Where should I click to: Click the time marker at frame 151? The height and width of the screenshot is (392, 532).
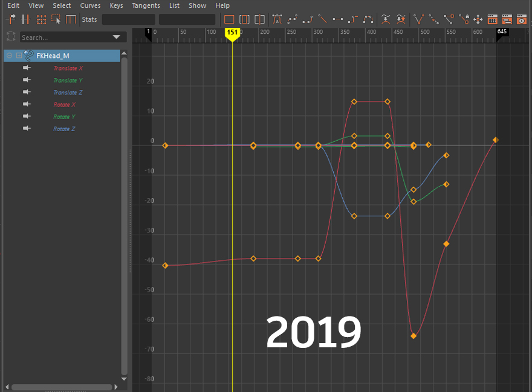233,34
